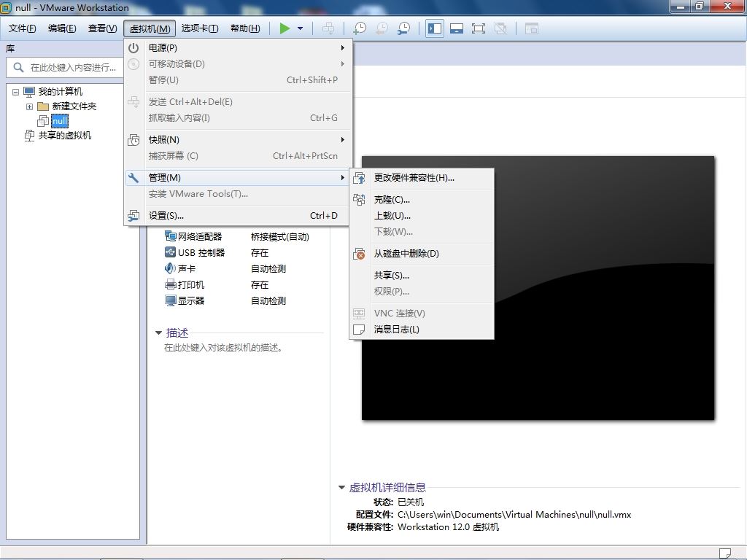Image resolution: width=747 pixels, height=560 pixels.
Task: Click the send Ctrl+Alt+Del toolbar icon
Action: (x=328, y=28)
